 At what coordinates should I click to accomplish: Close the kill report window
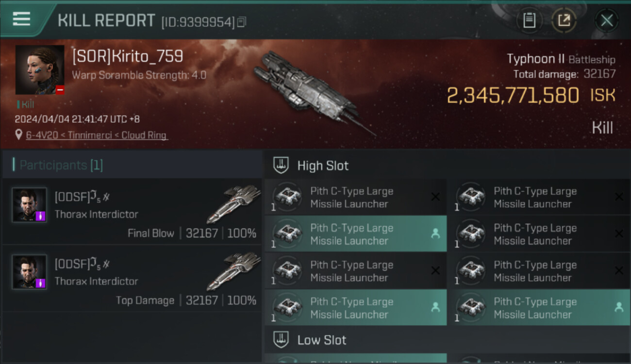607,20
